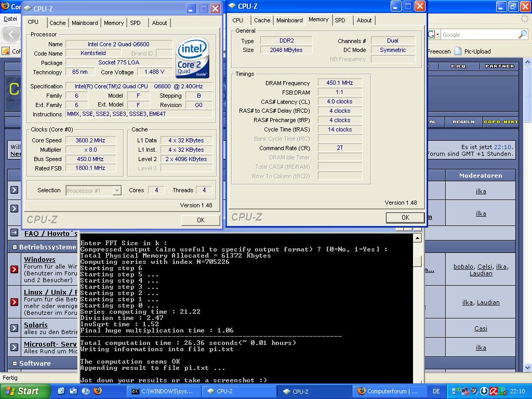Click Firefox page scroll up arrow

pos(527,62)
